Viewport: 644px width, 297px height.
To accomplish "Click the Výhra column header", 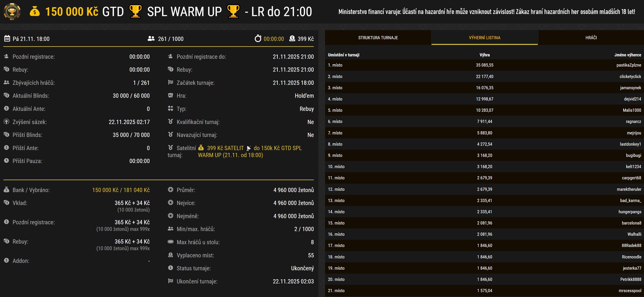I will [484, 55].
